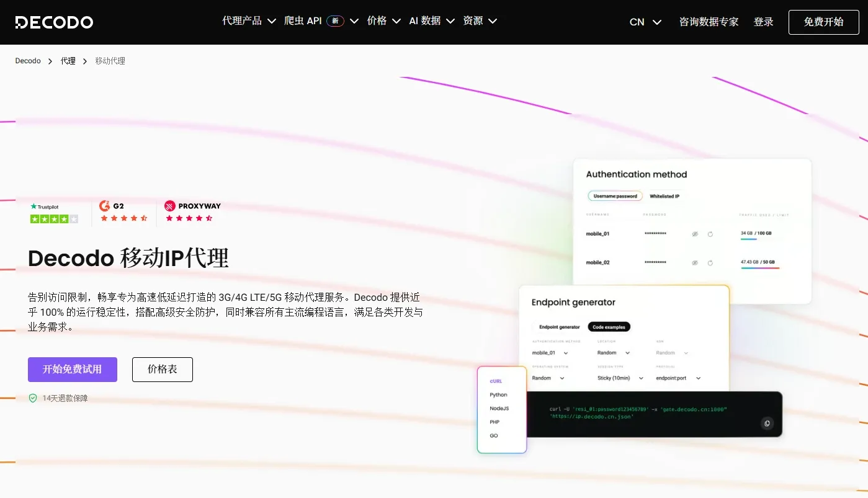This screenshot has height=498, width=868.
Task: Switch to the Endpoint generator tab
Action: coord(559,327)
